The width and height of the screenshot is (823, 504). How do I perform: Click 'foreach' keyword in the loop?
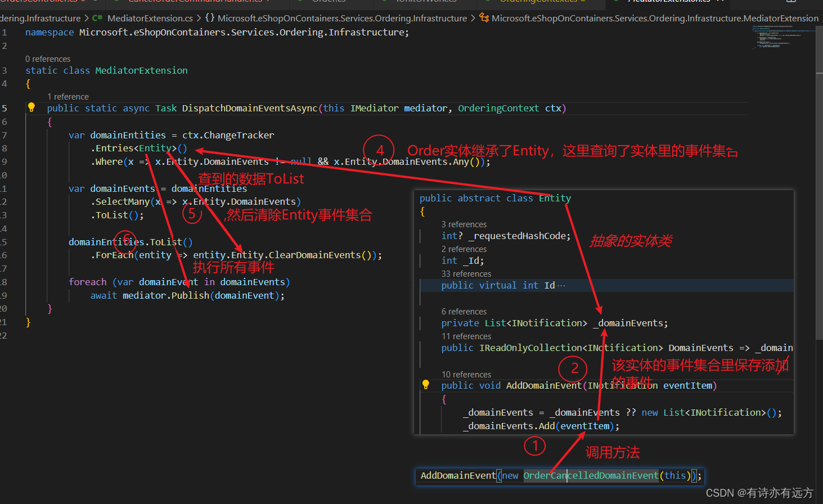(x=88, y=282)
